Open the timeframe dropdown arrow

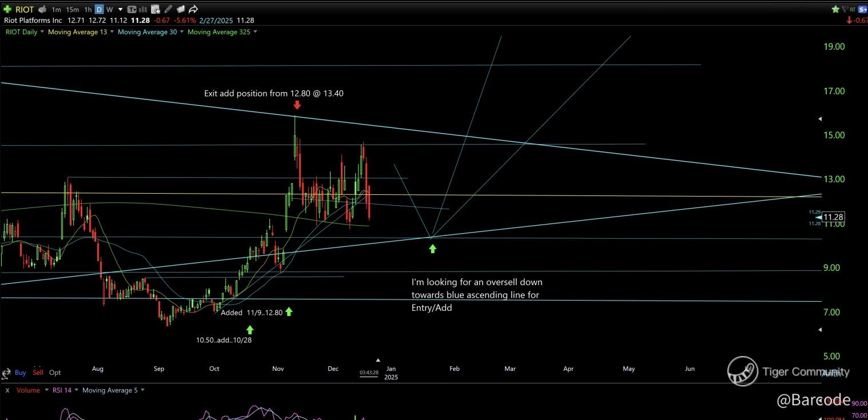coord(120,10)
